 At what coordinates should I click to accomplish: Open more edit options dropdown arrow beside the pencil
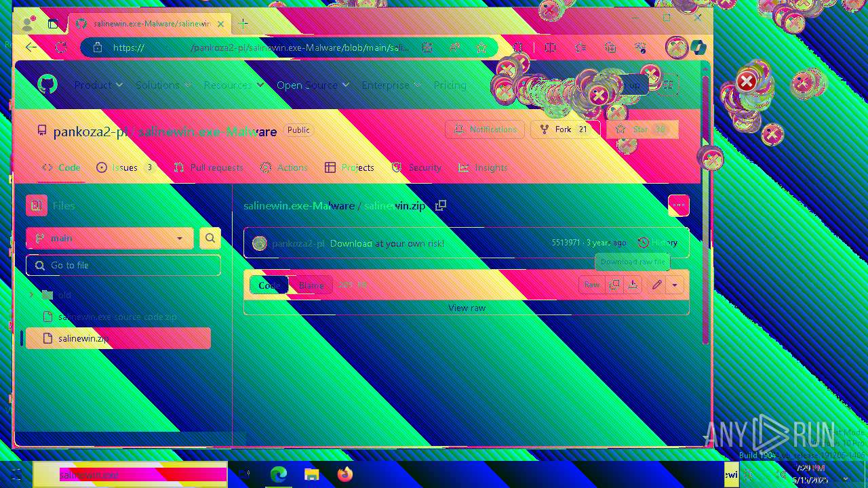675,285
